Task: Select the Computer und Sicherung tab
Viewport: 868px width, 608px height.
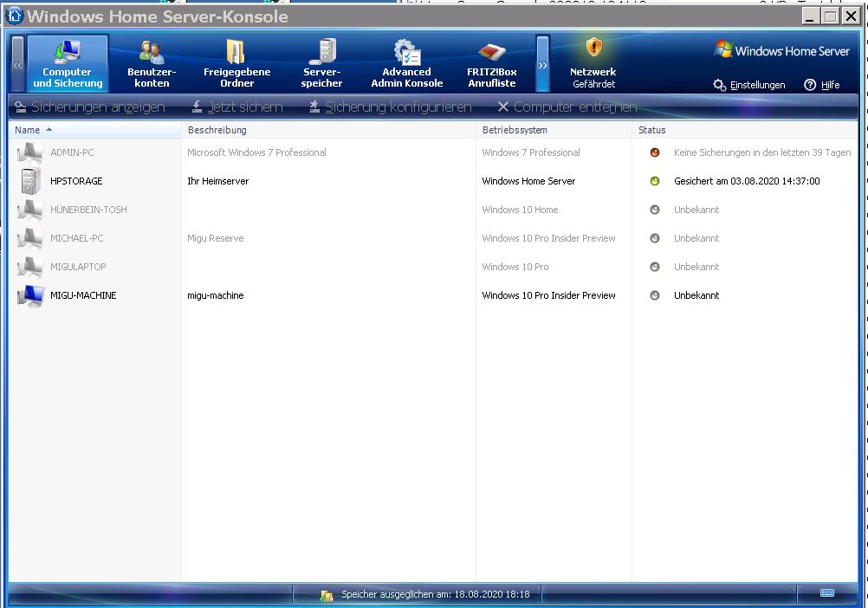Action: pos(68,64)
